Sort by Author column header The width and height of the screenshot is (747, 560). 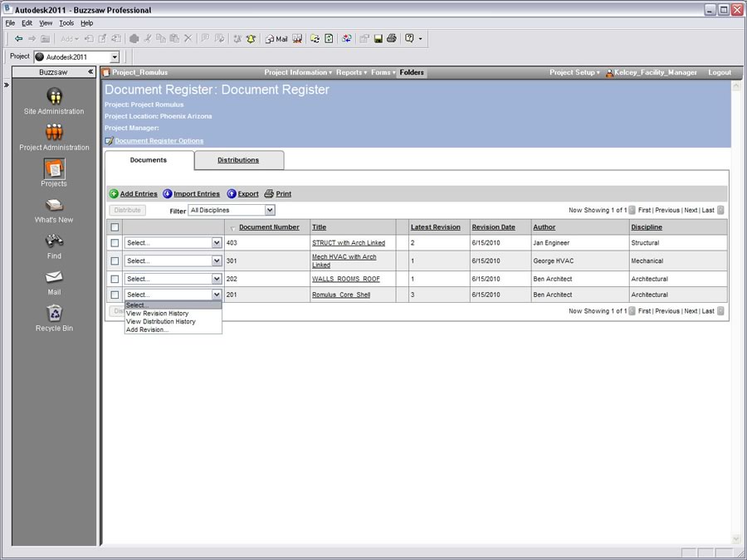(x=544, y=227)
